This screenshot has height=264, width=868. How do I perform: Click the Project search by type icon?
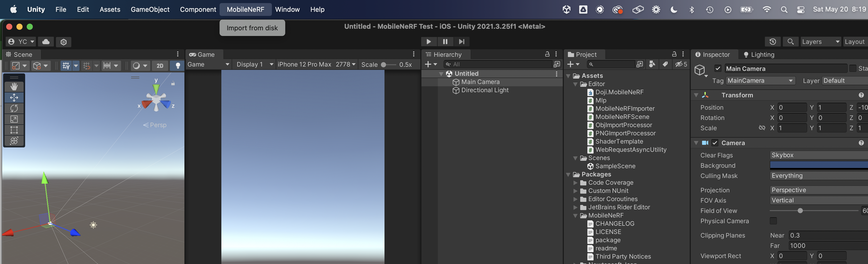pyautogui.click(x=652, y=64)
